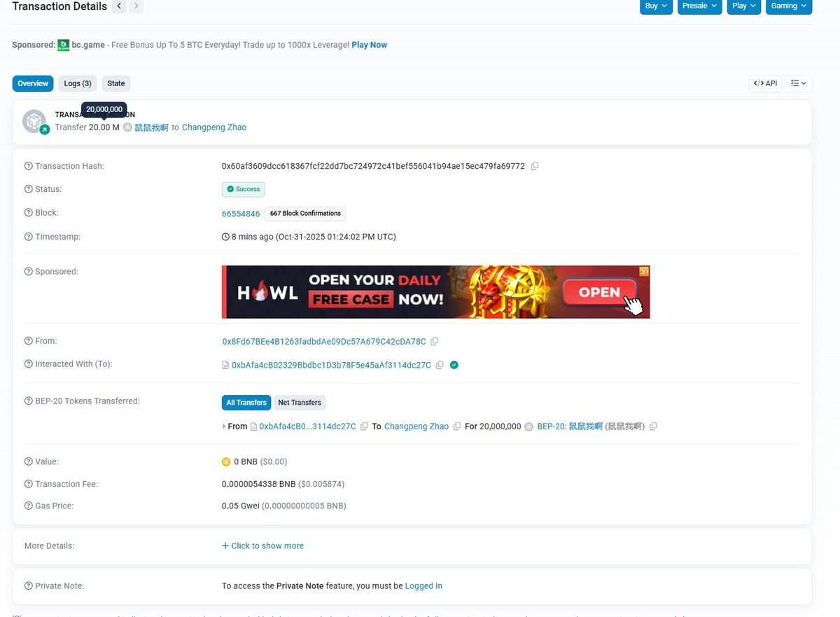Image resolution: width=840 pixels, height=617 pixels.
Task: Open the Presale dropdown
Action: pyautogui.click(x=699, y=6)
